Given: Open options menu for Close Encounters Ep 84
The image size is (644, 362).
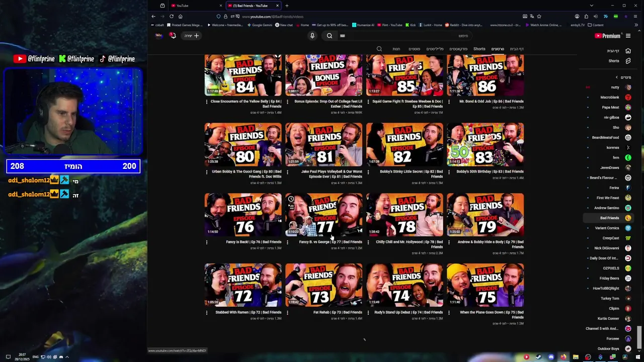Looking at the screenshot, I should point(206,101).
